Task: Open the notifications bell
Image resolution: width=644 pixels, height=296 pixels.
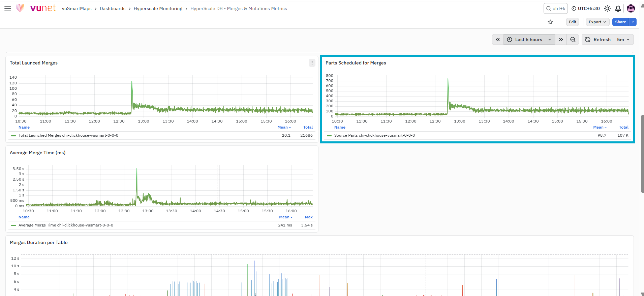Action: point(618,8)
